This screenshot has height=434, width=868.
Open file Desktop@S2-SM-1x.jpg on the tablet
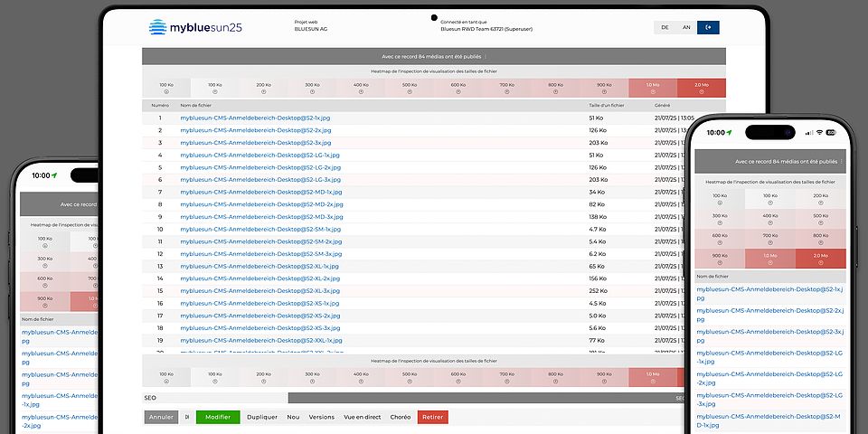coord(260,229)
